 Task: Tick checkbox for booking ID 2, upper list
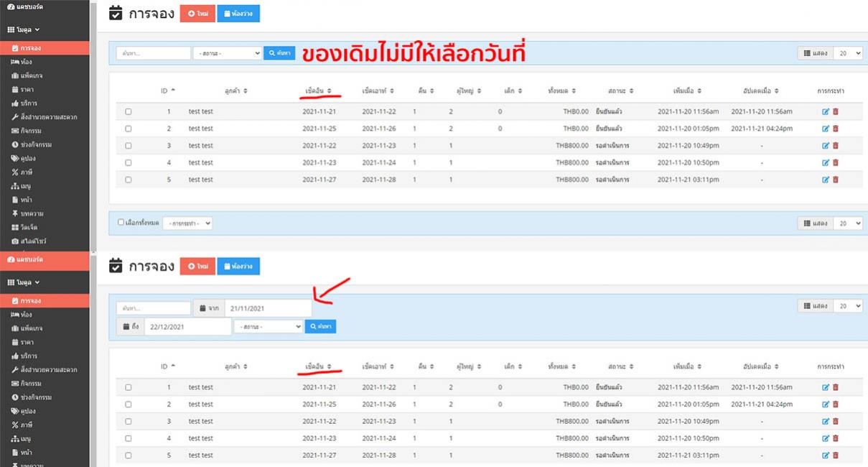coord(129,129)
